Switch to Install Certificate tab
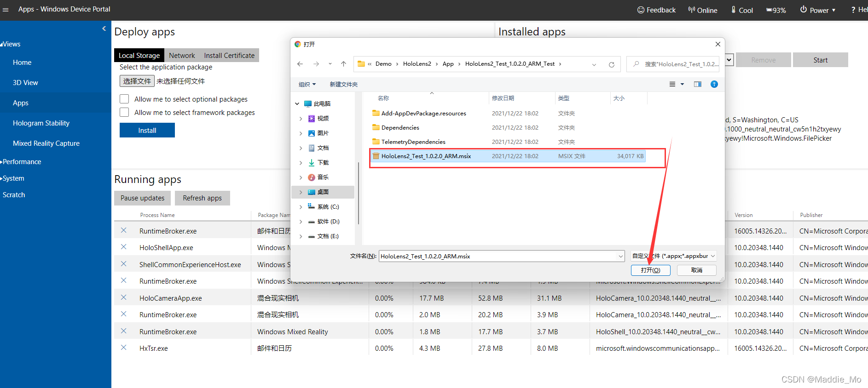868x388 pixels. [229, 55]
